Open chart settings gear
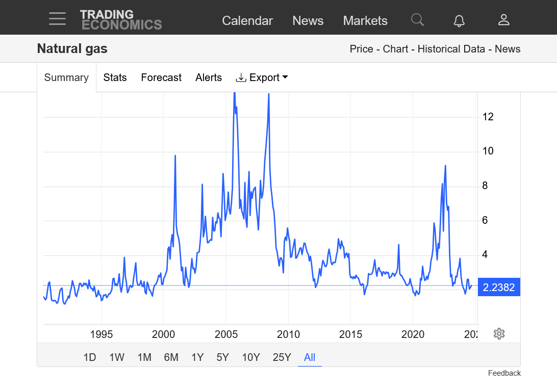Screen dimensions: 557x392 pos(499,334)
